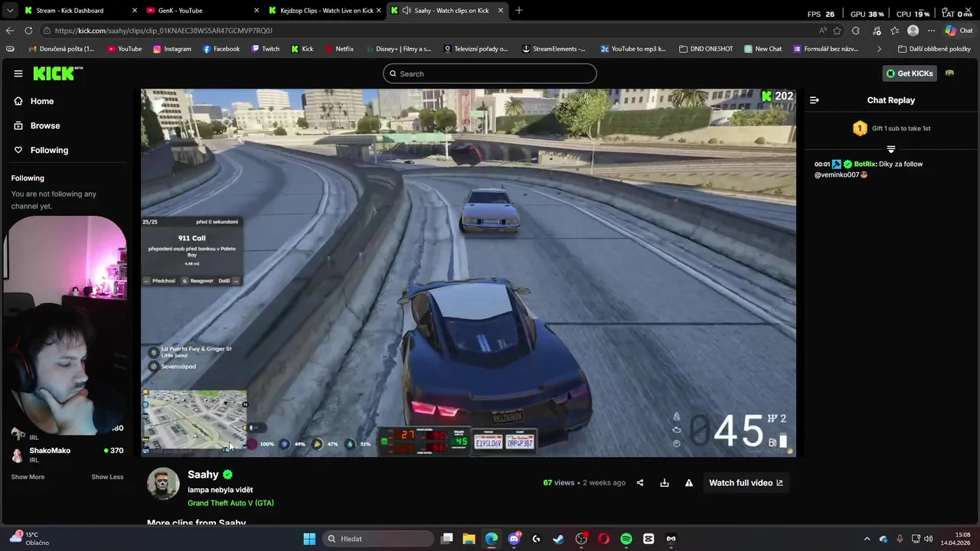Open weather widget 15°C Oblačno

tap(29, 539)
